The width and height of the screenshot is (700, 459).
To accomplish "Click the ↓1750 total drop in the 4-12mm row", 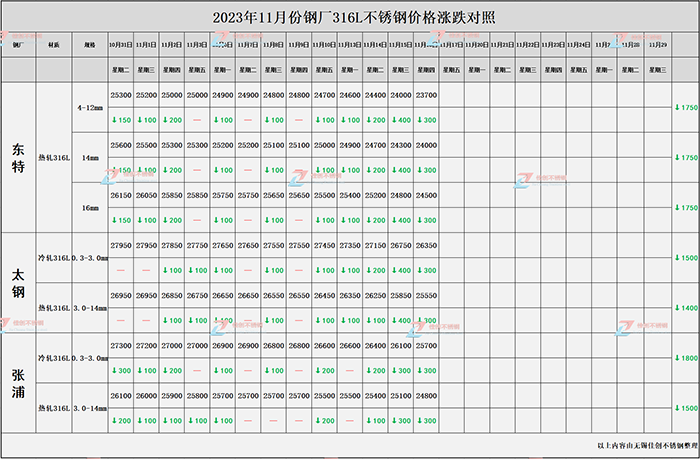I will pyautogui.click(x=686, y=107).
